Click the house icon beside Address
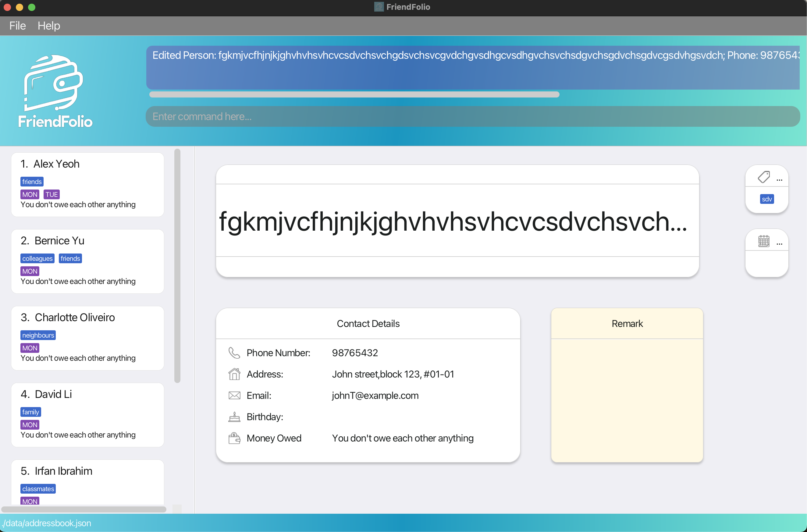This screenshot has height=532, width=807. tap(234, 374)
